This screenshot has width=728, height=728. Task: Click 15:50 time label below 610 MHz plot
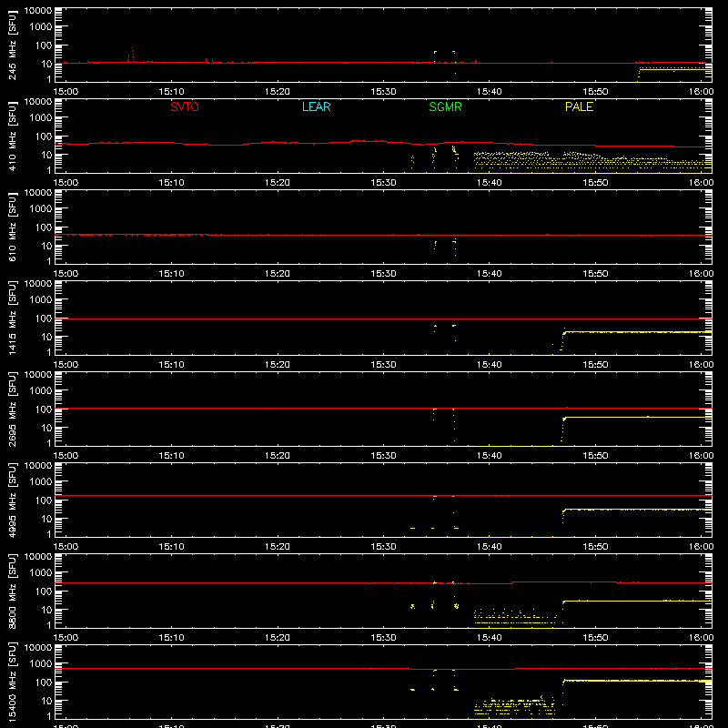(x=595, y=274)
